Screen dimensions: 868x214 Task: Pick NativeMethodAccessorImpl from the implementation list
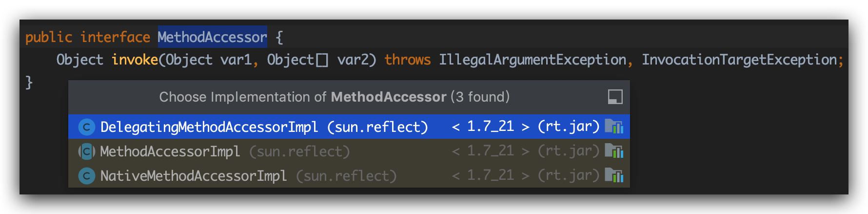(x=193, y=176)
